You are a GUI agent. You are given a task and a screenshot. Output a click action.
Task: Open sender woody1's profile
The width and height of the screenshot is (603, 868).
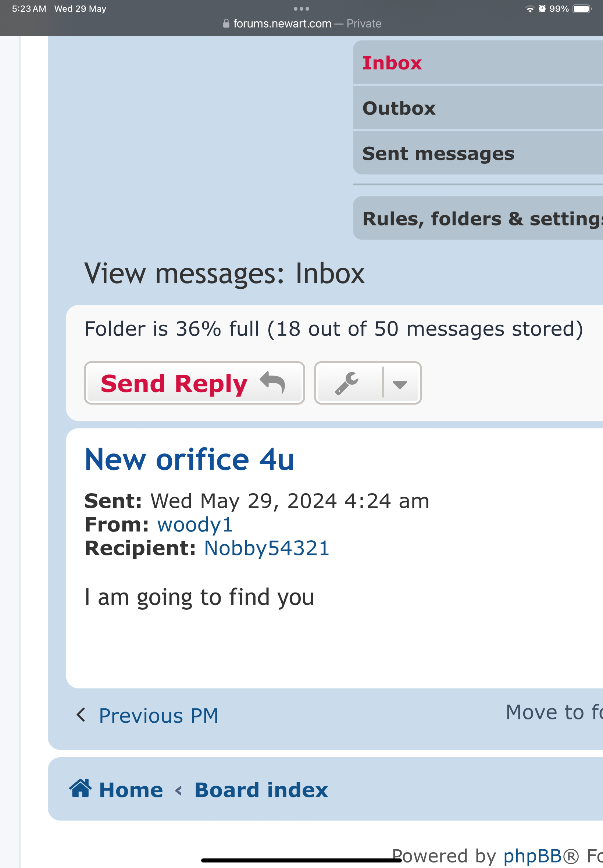(195, 524)
